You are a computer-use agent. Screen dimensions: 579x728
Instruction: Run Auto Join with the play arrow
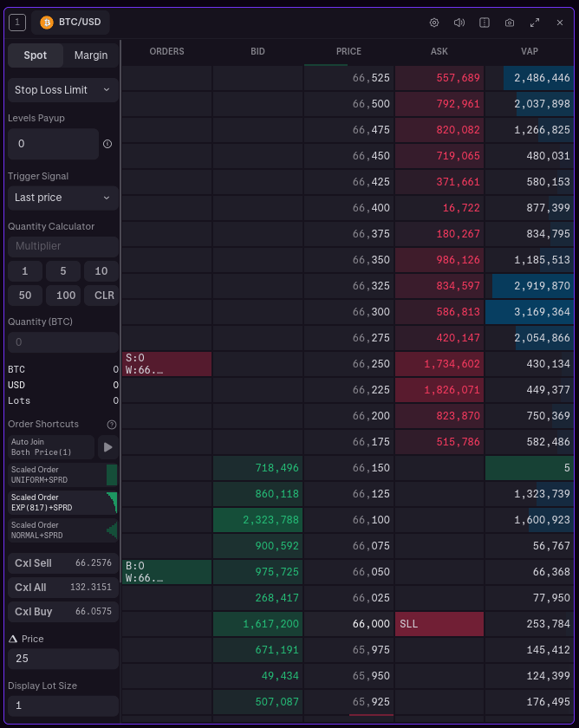pos(107,448)
